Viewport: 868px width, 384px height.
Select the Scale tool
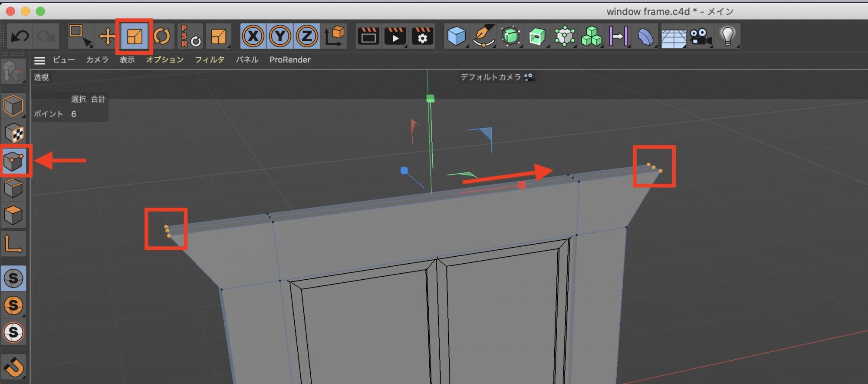tap(134, 36)
